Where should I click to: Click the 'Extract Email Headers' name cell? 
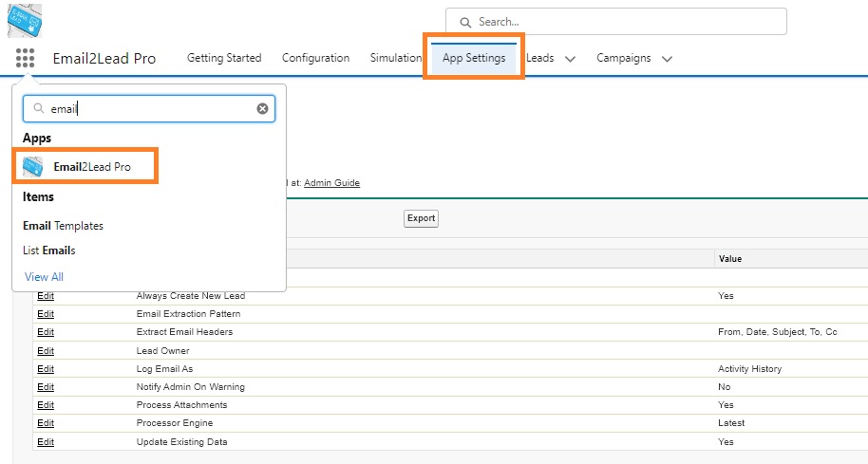tap(184, 332)
